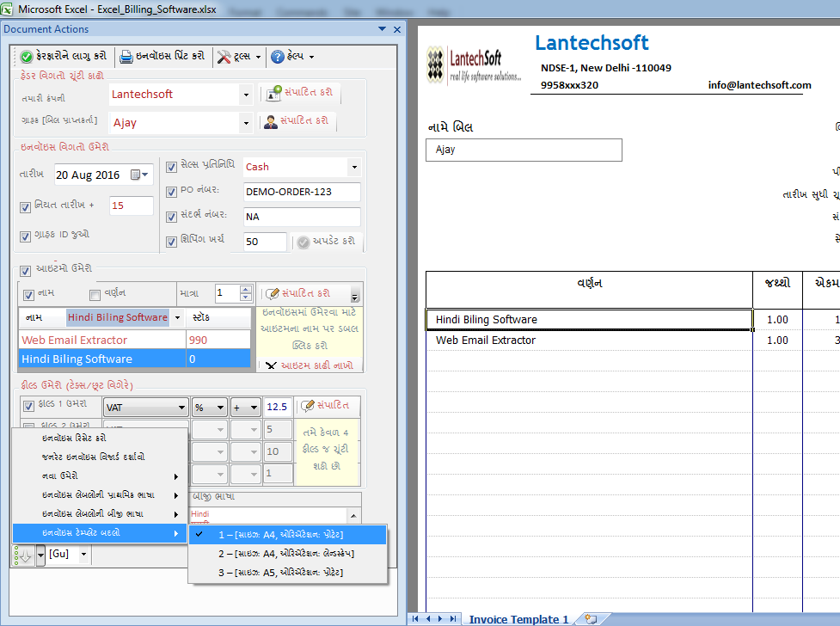
Task: Click the due days field showing 15
Action: (132, 206)
